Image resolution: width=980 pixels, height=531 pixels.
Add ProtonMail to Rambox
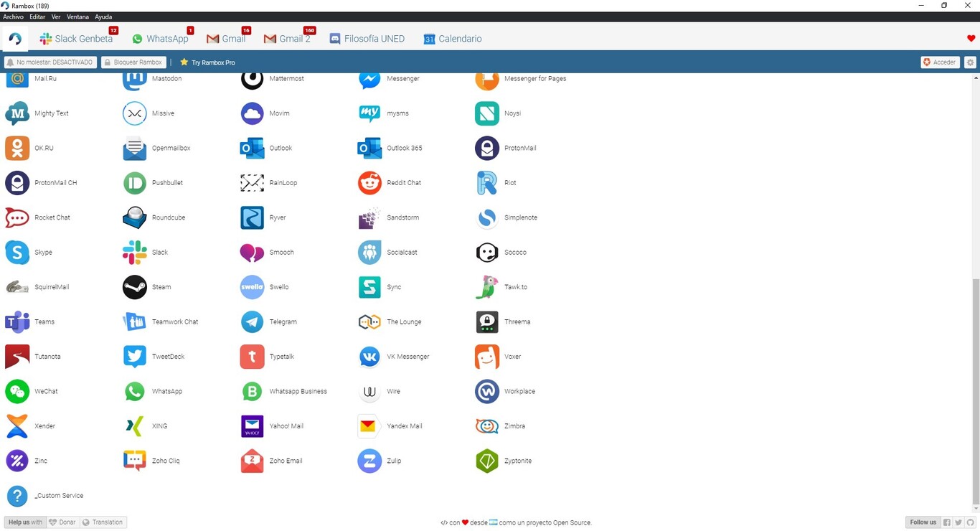(486, 148)
